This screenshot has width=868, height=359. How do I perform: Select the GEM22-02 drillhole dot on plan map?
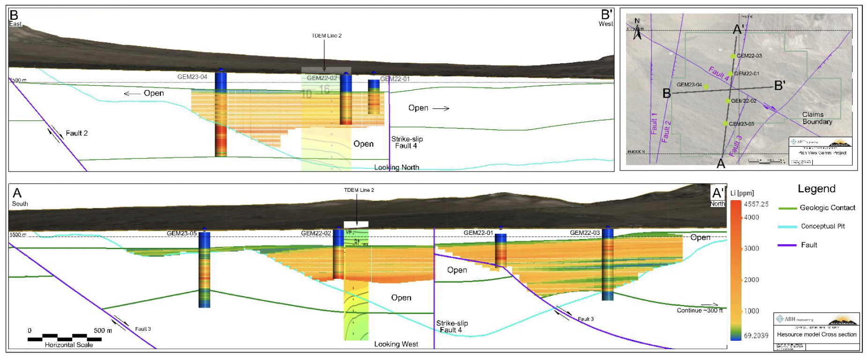(x=727, y=101)
